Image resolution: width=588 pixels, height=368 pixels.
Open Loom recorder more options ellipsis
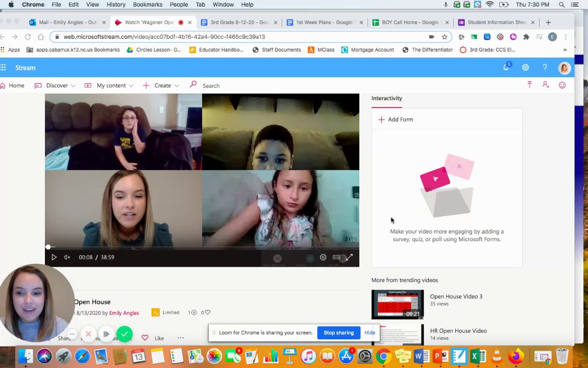tap(72, 334)
